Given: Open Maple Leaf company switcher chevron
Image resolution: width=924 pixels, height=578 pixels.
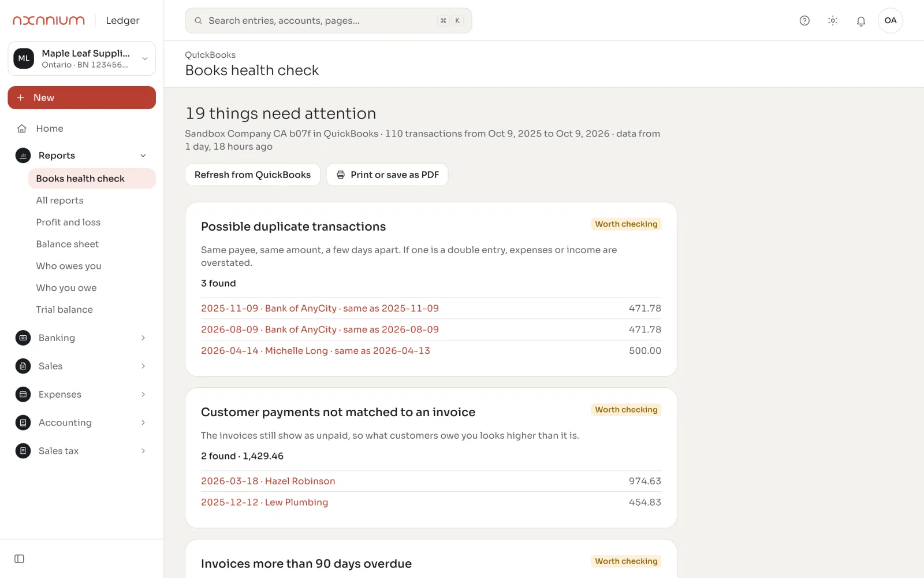Looking at the screenshot, I should tap(145, 58).
